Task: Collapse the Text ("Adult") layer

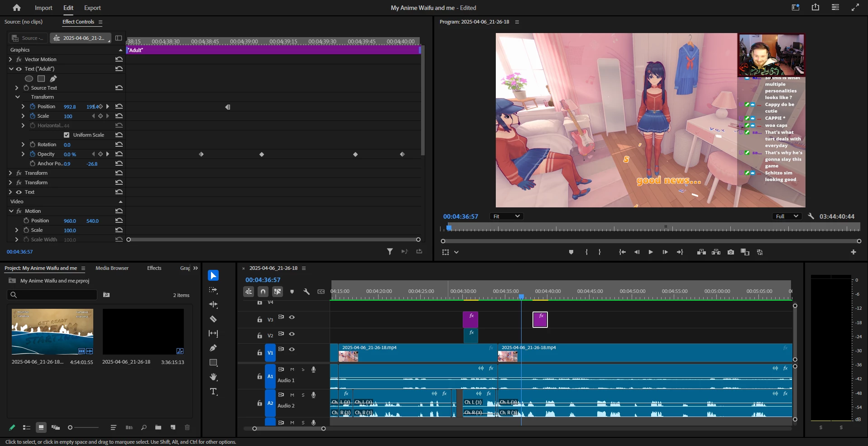Action: (x=11, y=69)
